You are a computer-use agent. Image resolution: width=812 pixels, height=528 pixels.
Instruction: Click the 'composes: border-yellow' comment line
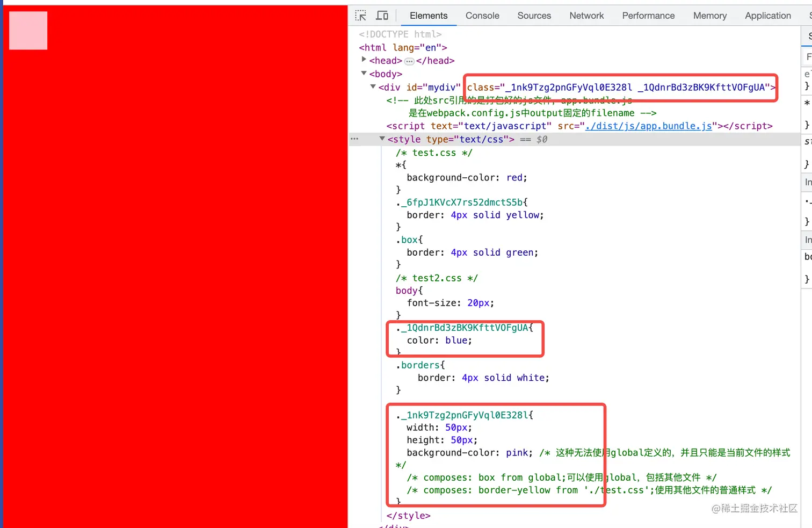click(589, 490)
